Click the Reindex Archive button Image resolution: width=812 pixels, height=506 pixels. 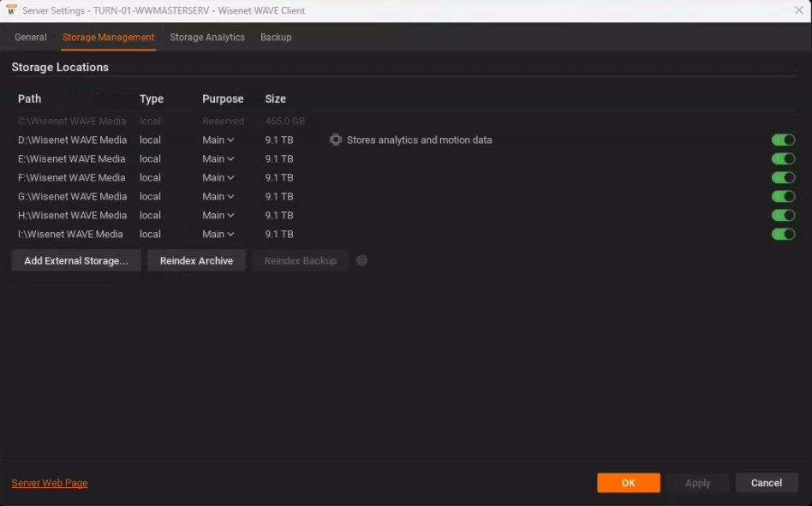point(196,261)
